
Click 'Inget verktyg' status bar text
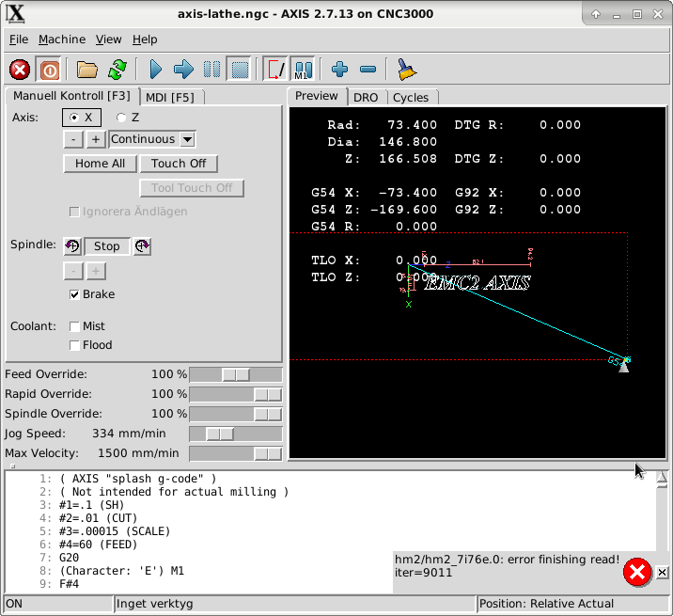coord(154,604)
